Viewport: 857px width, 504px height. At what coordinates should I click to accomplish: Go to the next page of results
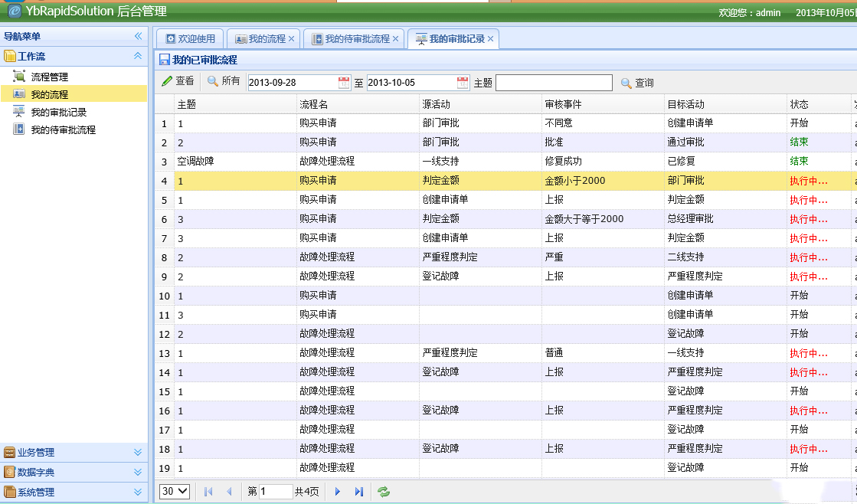click(x=338, y=492)
